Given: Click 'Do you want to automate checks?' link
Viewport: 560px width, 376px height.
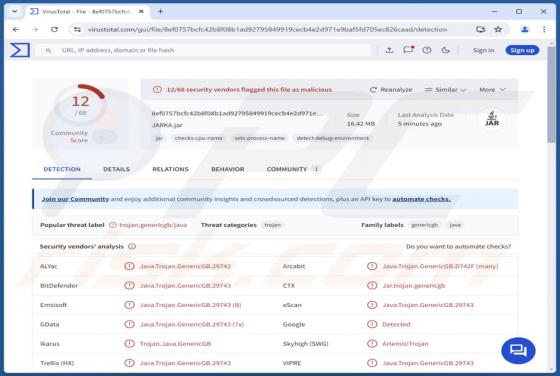Looking at the screenshot, I should (x=459, y=246).
